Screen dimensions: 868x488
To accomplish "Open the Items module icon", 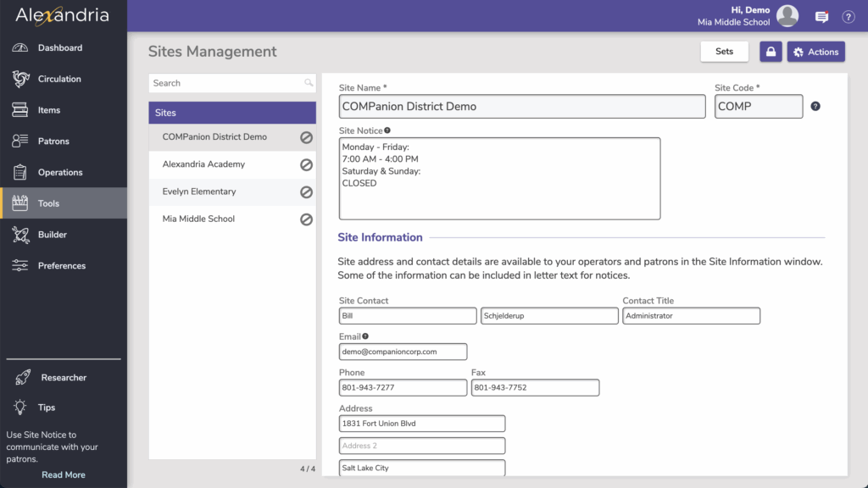I will [20, 109].
